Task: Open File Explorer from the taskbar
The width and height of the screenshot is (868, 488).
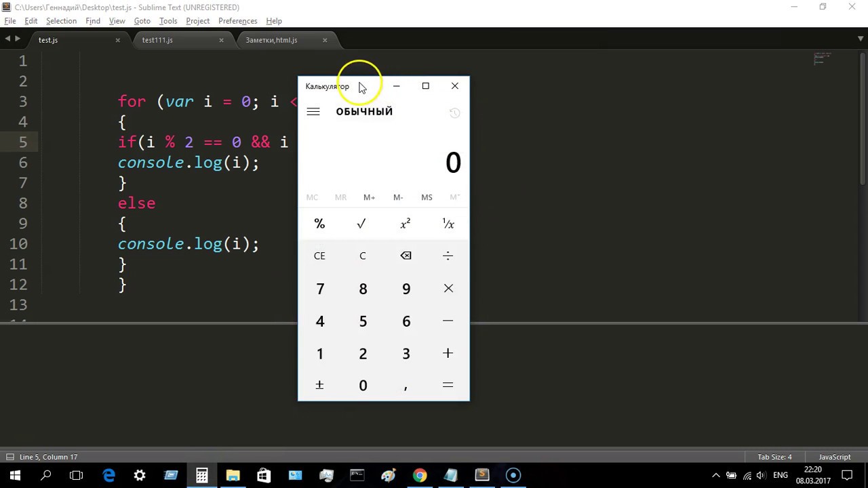Action: 233,475
